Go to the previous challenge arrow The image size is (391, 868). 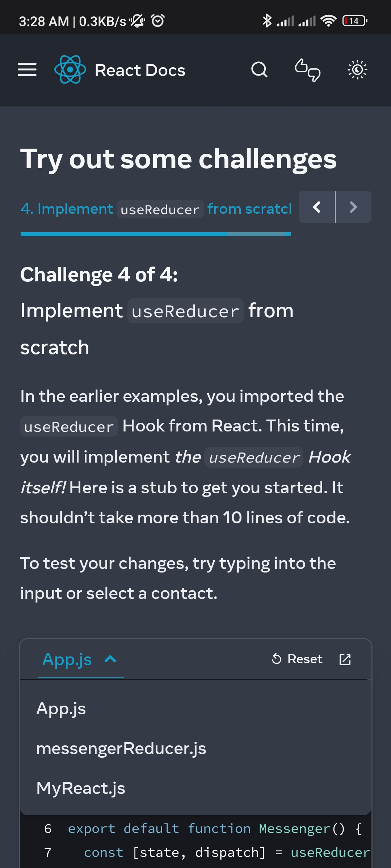point(316,207)
